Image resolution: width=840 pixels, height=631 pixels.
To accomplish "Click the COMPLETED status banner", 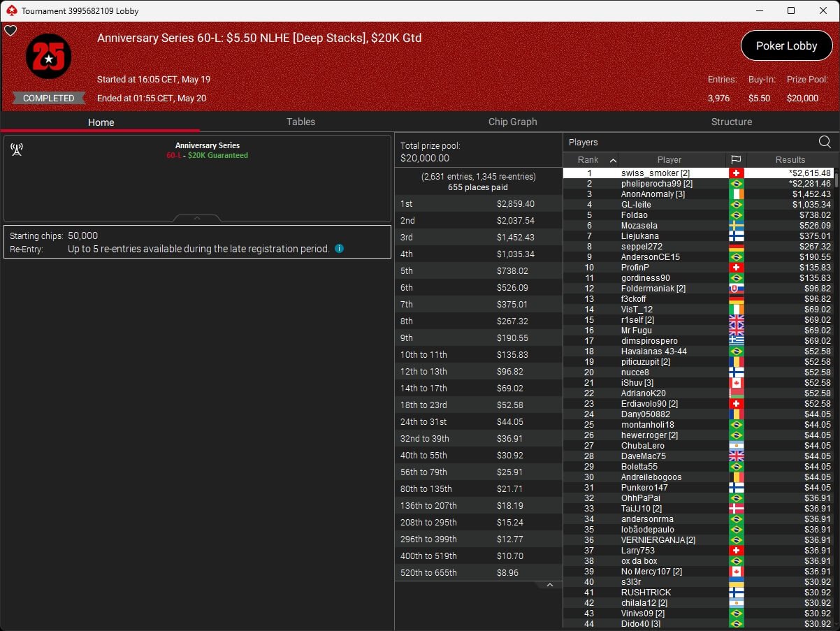I will tap(48, 98).
